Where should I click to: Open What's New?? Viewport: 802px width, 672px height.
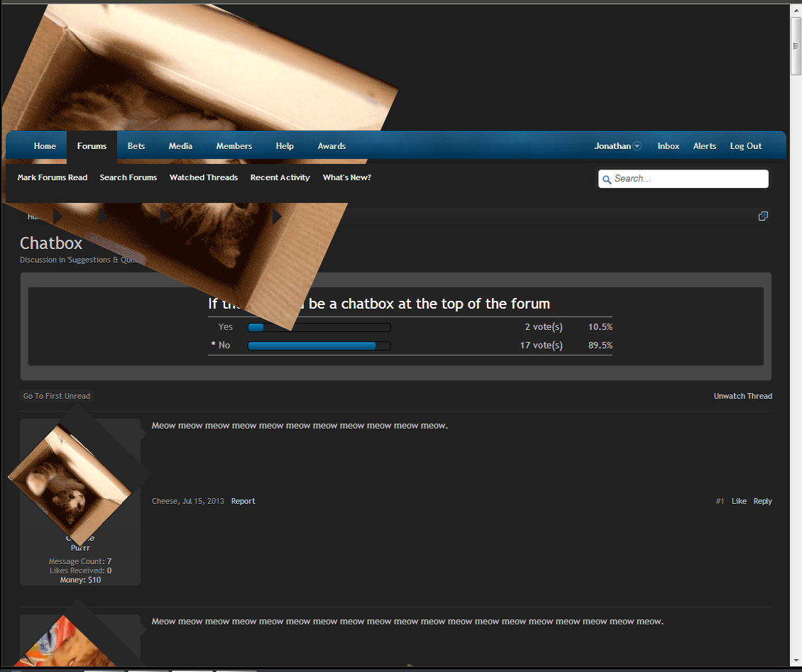[347, 177]
